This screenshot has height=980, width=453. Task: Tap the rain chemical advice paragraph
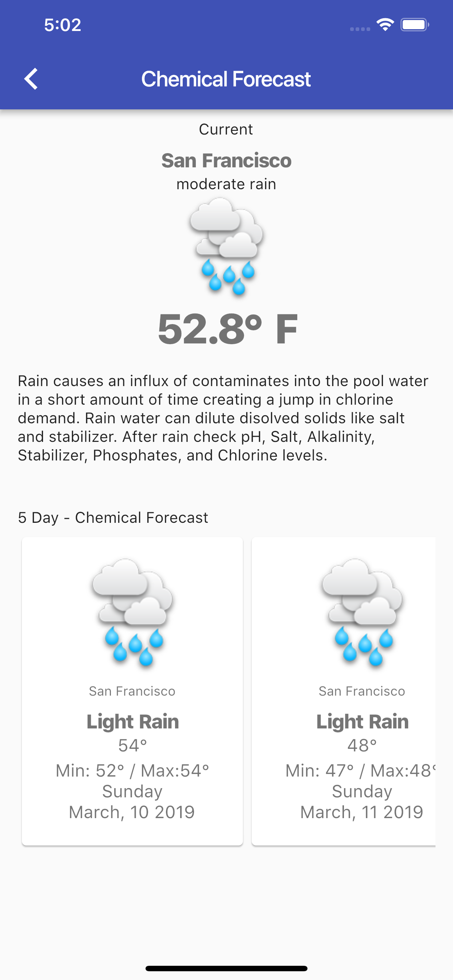point(223,418)
